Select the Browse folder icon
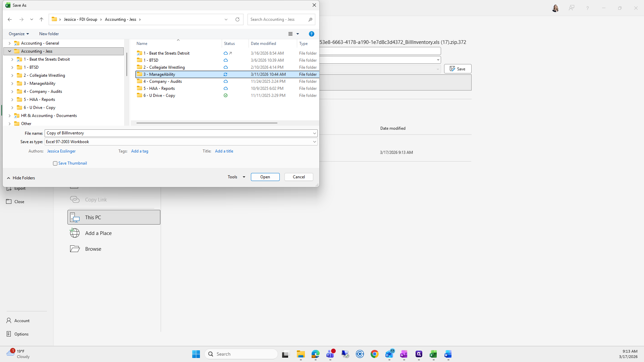Screen dimensions: 644x362 tap(75, 249)
